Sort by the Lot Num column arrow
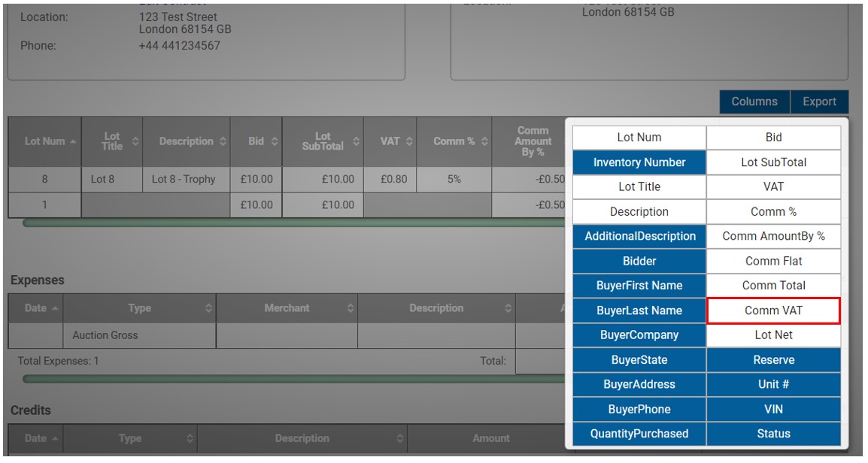Image resolution: width=868 pixels, height=463 pixels. [73, 141]
